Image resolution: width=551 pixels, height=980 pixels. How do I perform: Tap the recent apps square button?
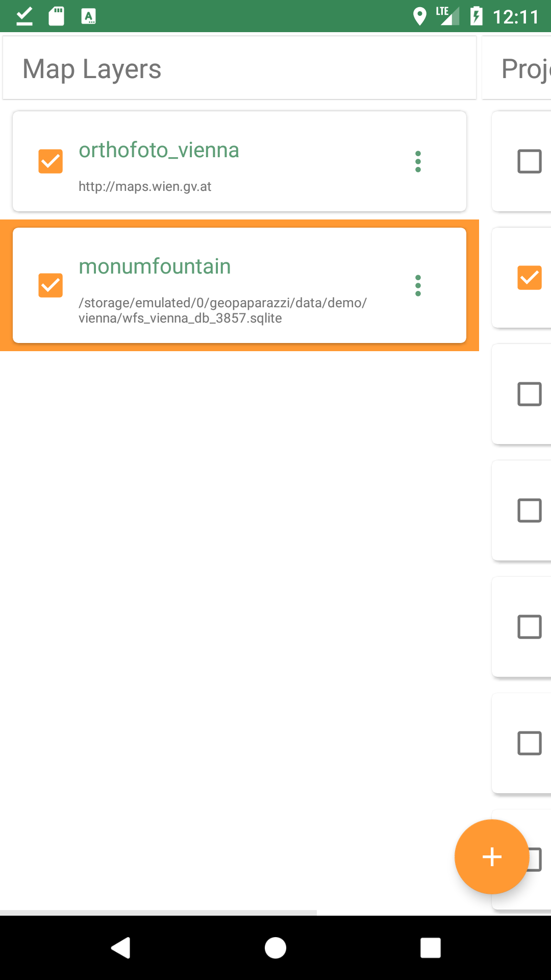[430, 948]
